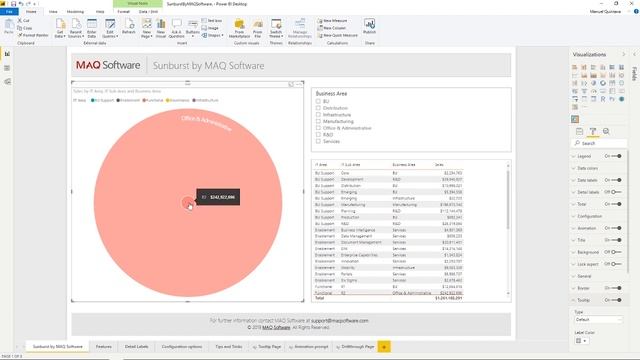Add new page with yellow plus button
This screenshot has width=640, height=360.
point(384,347)
